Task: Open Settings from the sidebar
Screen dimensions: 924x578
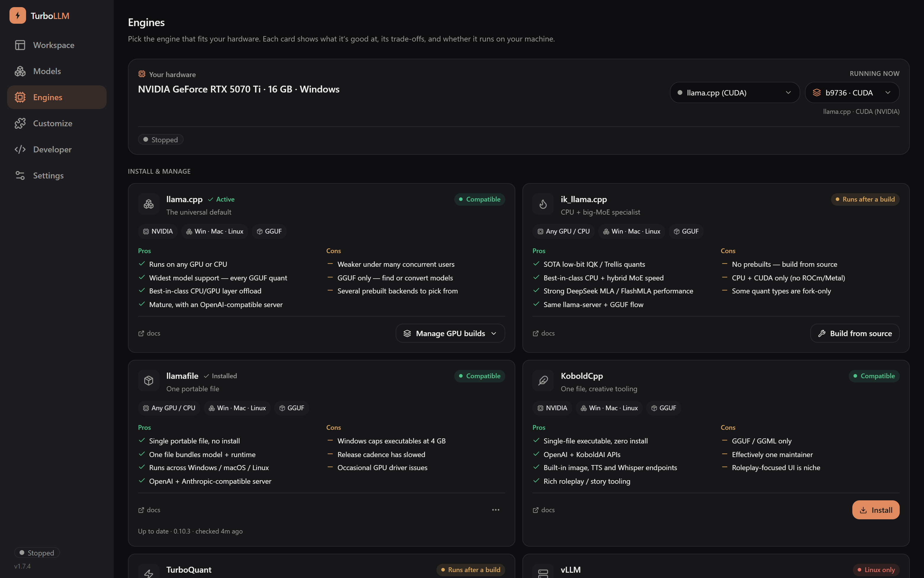Action: coord(57,175)
